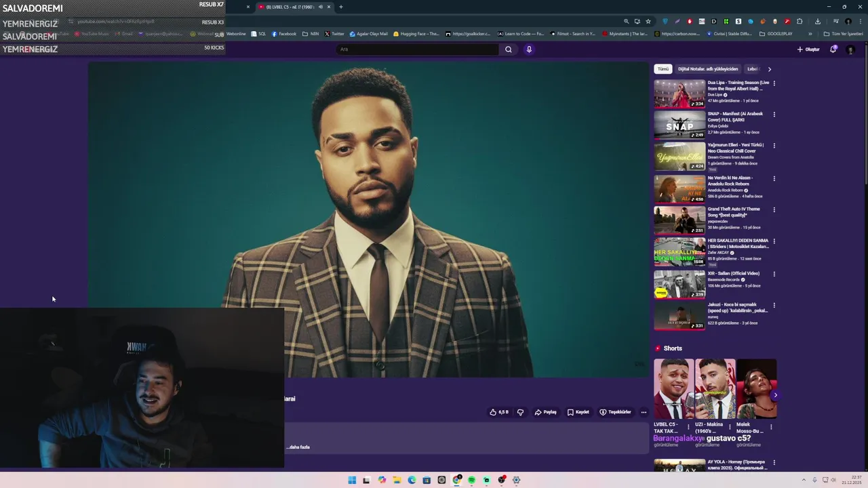The image size is (868, 488).
Task: Open options for LVBEL C5 short
Action: (688, 427)
